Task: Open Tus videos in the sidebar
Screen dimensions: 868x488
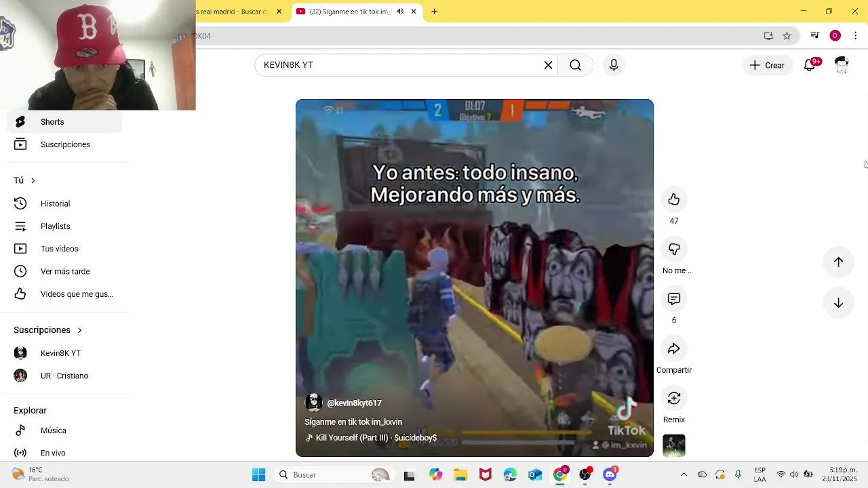Action: click(x=64, y=249)
